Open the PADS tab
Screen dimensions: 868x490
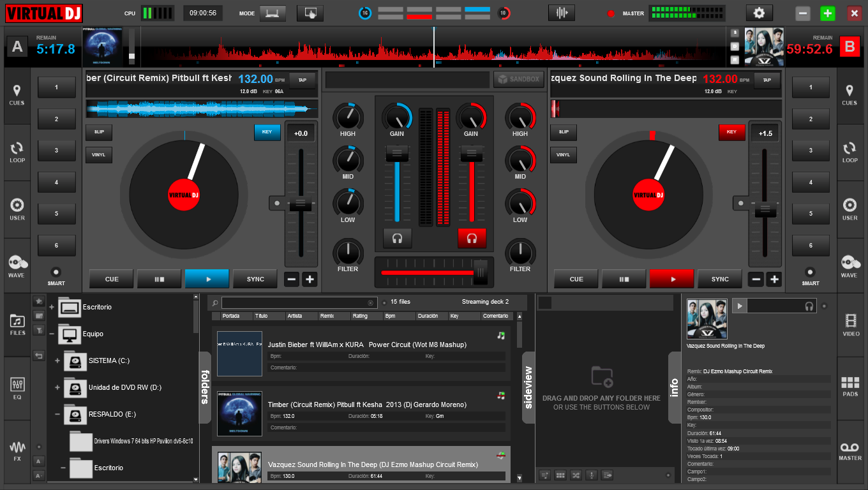tap(850, 387)
